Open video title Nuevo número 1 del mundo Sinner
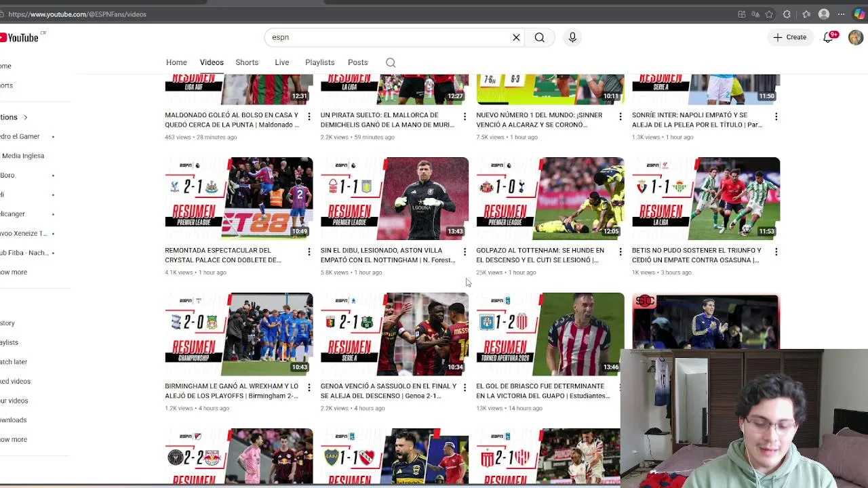 [x=540, y=120]
